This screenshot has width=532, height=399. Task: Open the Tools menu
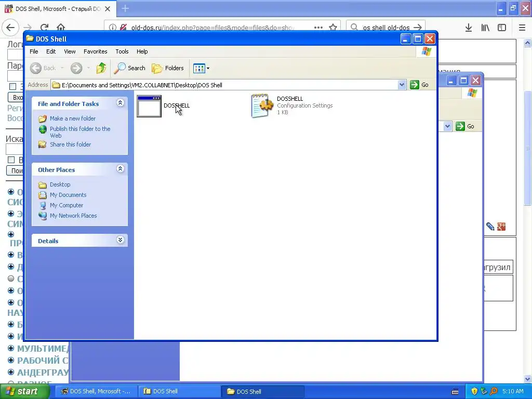(x=122, y=51)
